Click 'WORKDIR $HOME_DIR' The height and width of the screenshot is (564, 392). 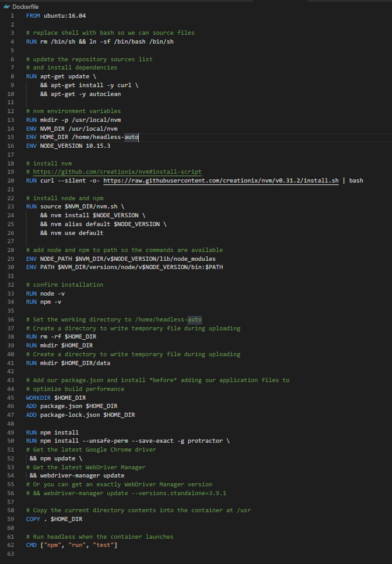click(x=56, y=397)
